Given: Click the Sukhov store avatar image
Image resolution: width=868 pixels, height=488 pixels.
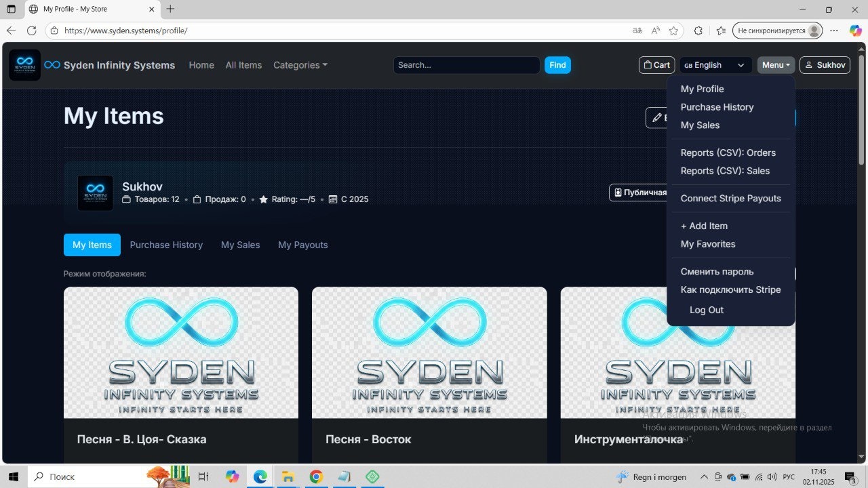Looking at the screenshot, I should 95,192.
